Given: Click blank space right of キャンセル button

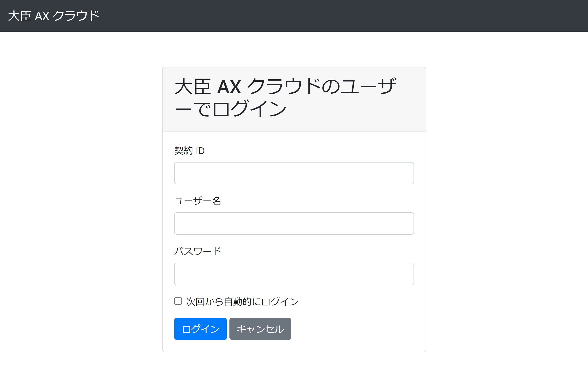Looking at the screenshot, I should [358, 329].
